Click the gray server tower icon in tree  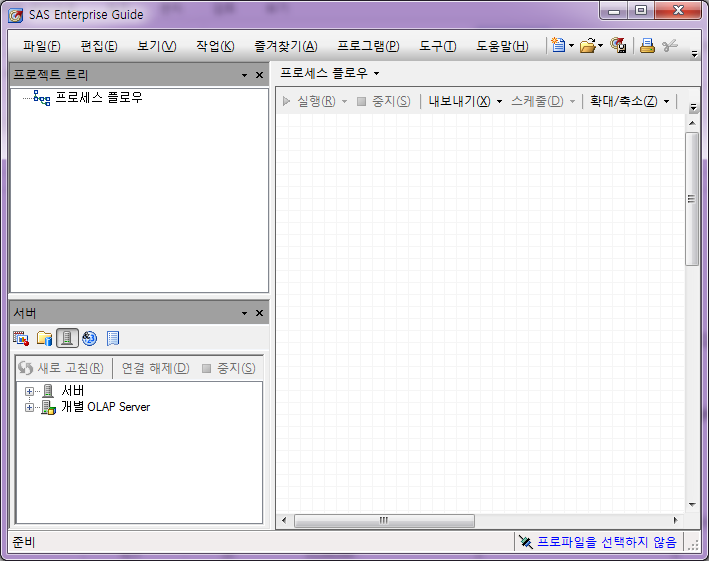(48, 391)
